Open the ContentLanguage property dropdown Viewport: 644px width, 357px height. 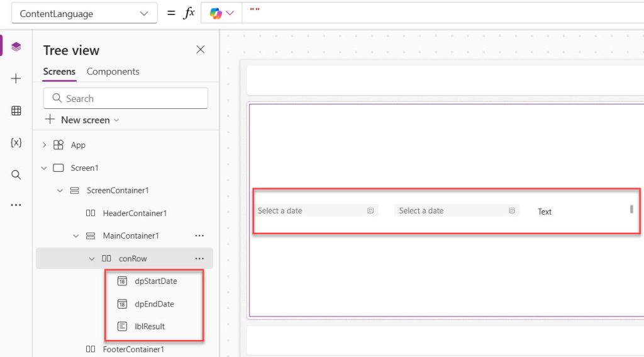pos(84,14)
